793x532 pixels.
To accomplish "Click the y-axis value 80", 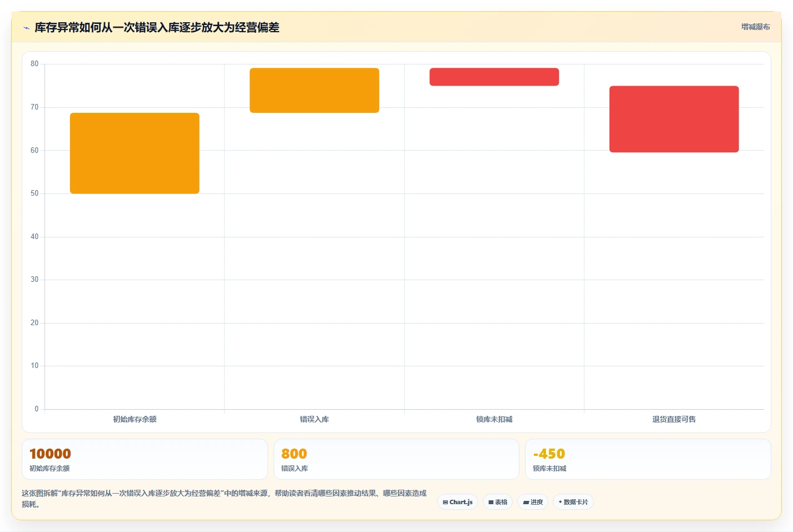I will [x=34, y=64].
